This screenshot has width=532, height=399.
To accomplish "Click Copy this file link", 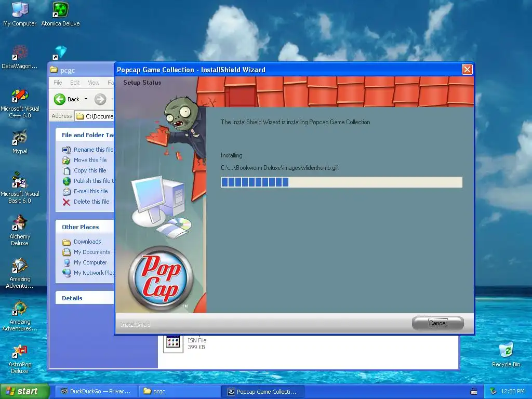I will click(x=90, y=170).
